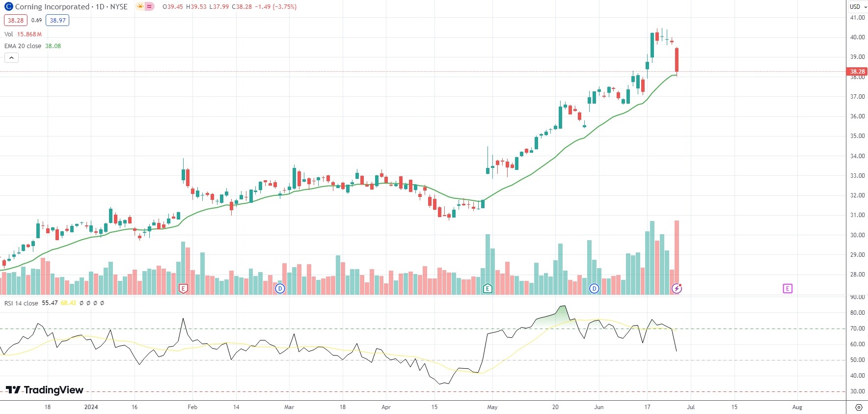The image size is (868, 414).
Task: Open the June dividend D marker
Action: click(x=594, y=289)
